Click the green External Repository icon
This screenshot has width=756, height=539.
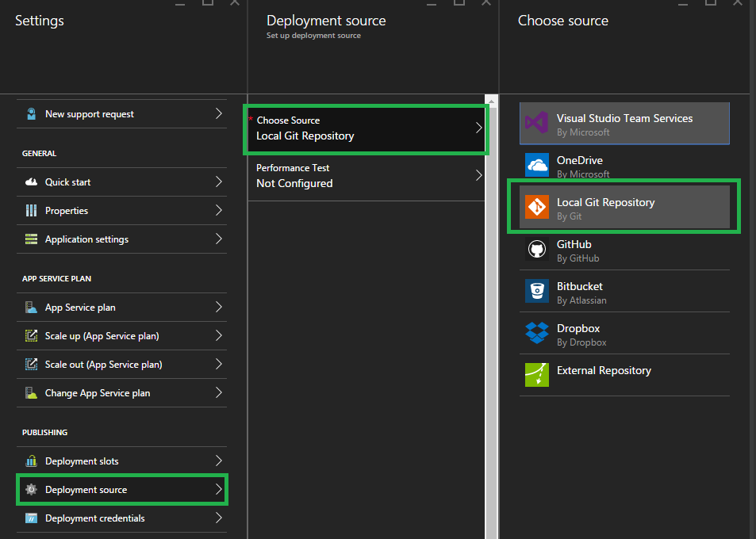537,375
